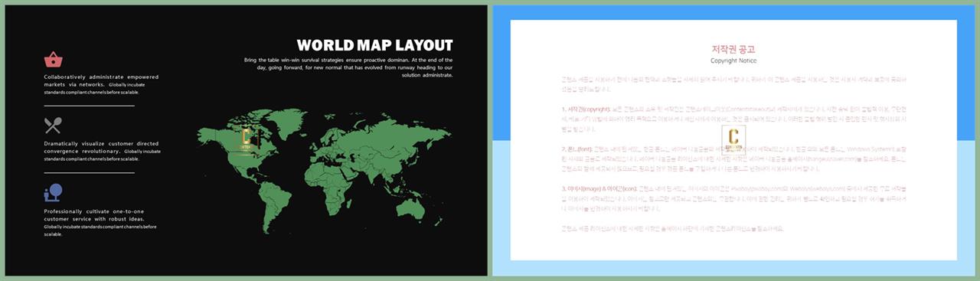
Task: Select the WORLD MAP LAYOUT heading
Action: coord(374,45)
